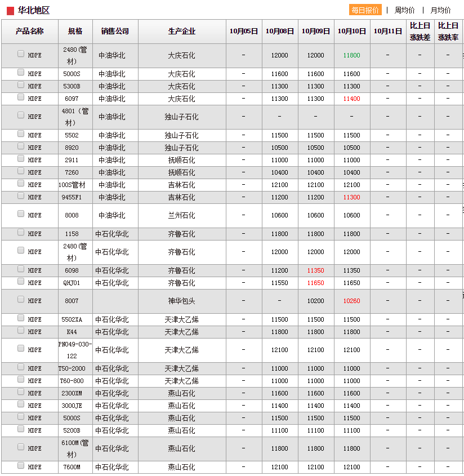Tick the HDPE 7260 抚顺石化 checkbox
The height and width of the screenshot is (476, 464).
(x=21, y=171)
